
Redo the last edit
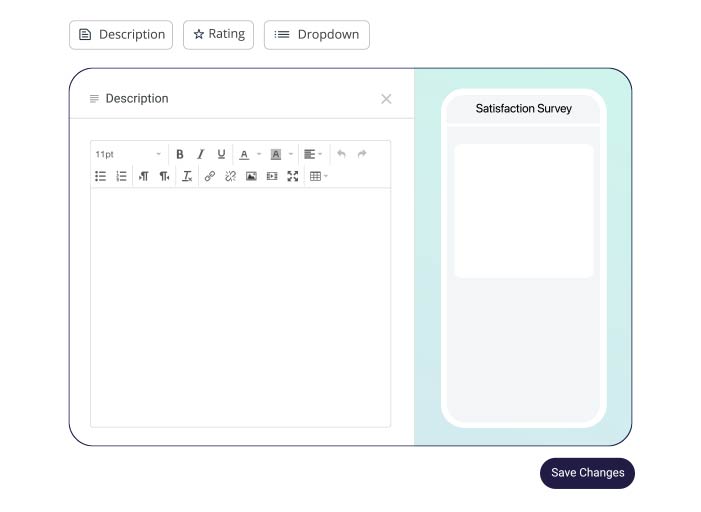pos(362,154)
